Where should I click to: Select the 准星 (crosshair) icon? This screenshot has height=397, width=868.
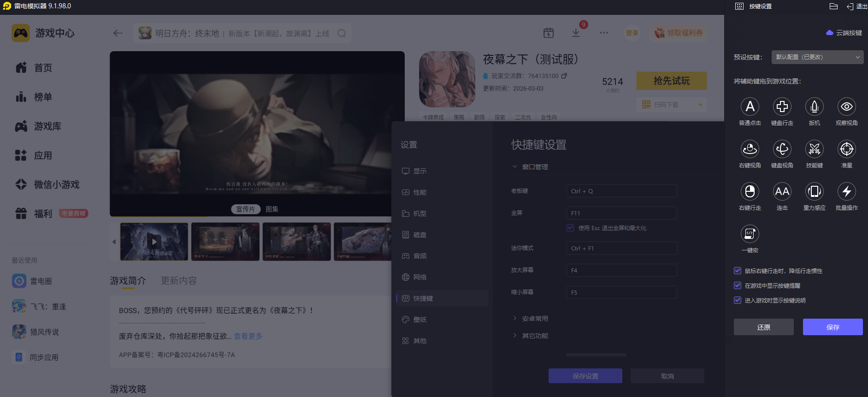coord(847,149)
